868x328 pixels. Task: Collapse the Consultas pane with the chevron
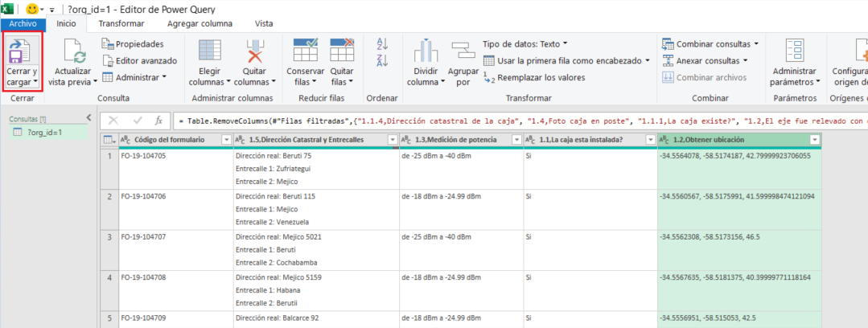click(88, 117)
